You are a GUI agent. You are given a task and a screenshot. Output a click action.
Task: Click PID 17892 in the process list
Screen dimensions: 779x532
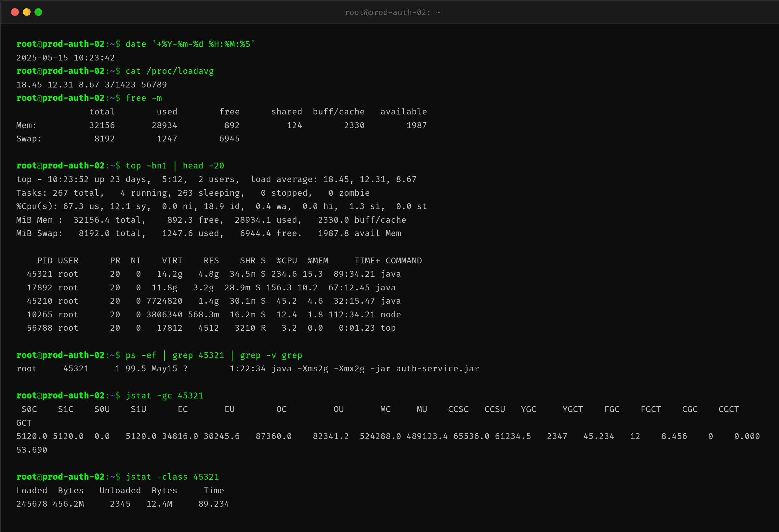click(x=40, y=287)
